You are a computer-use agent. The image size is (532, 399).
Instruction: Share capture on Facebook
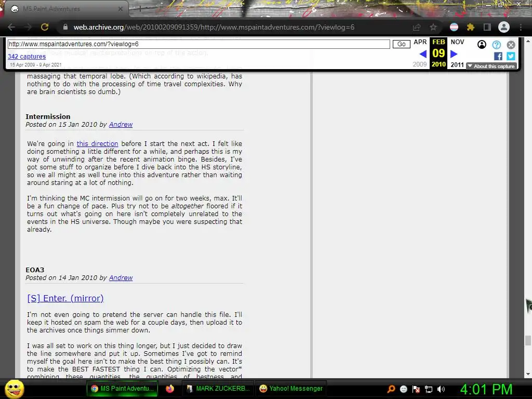[x=498, y=56]
